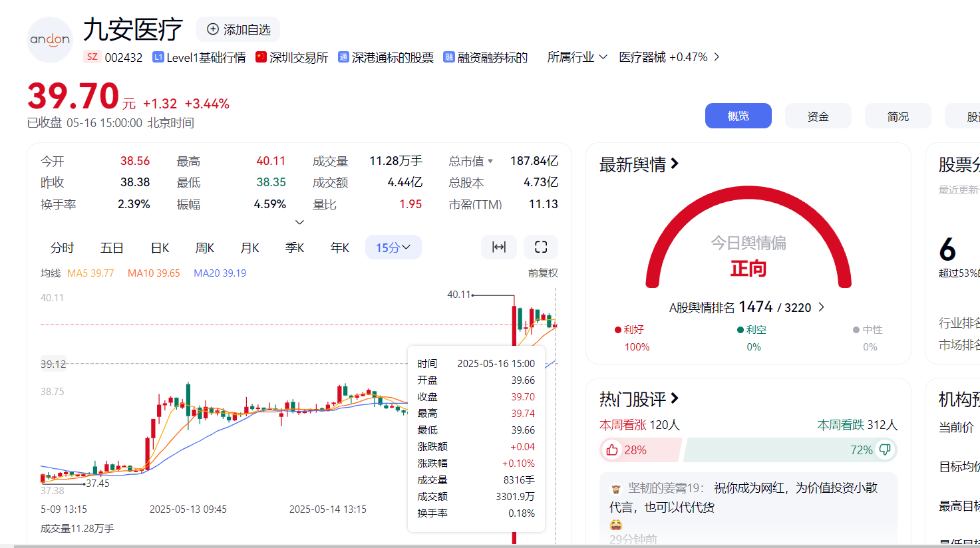Select the 分时 chart period
This screenshot has width=980, height=548.
point(63,247)
